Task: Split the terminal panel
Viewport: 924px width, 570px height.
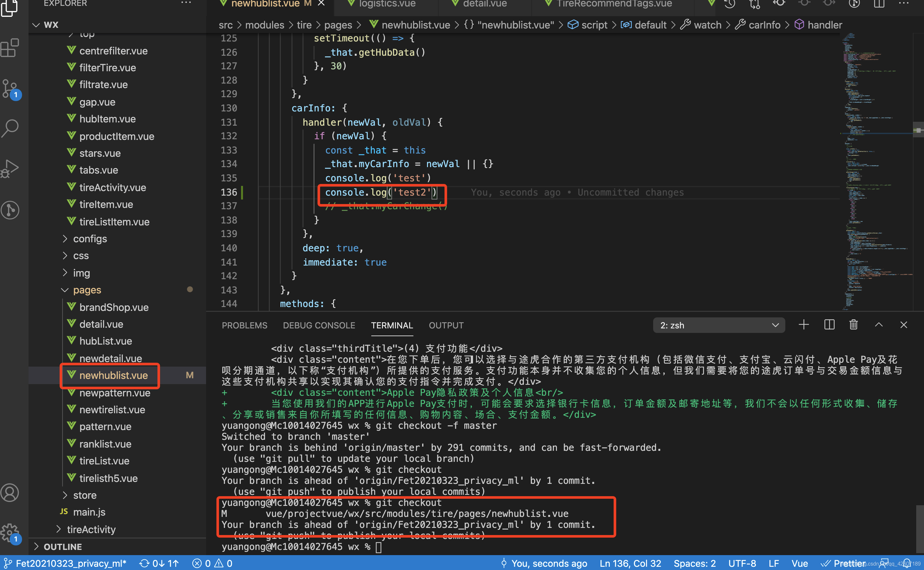Action: coord(829,325)
